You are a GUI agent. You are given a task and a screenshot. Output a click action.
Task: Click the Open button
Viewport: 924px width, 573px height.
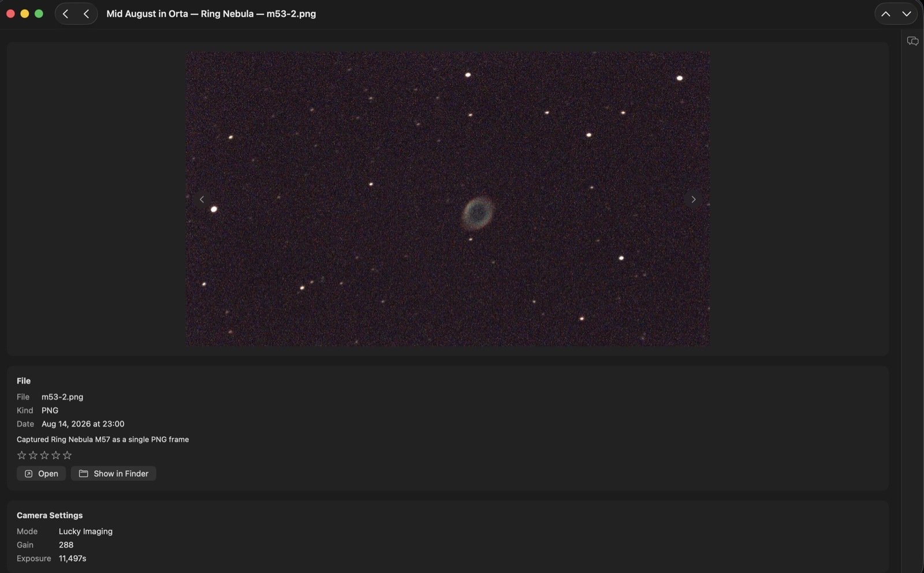point(41,474)
